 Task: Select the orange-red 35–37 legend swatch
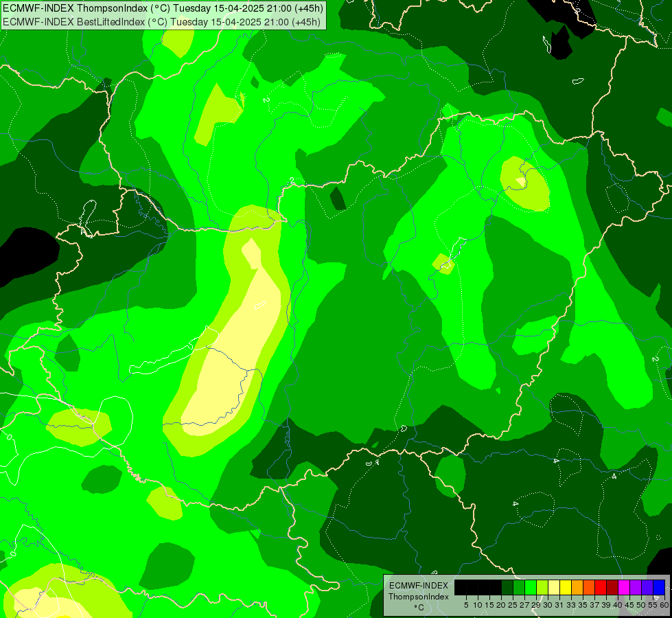pyautogui.click(x=589, y=587)
